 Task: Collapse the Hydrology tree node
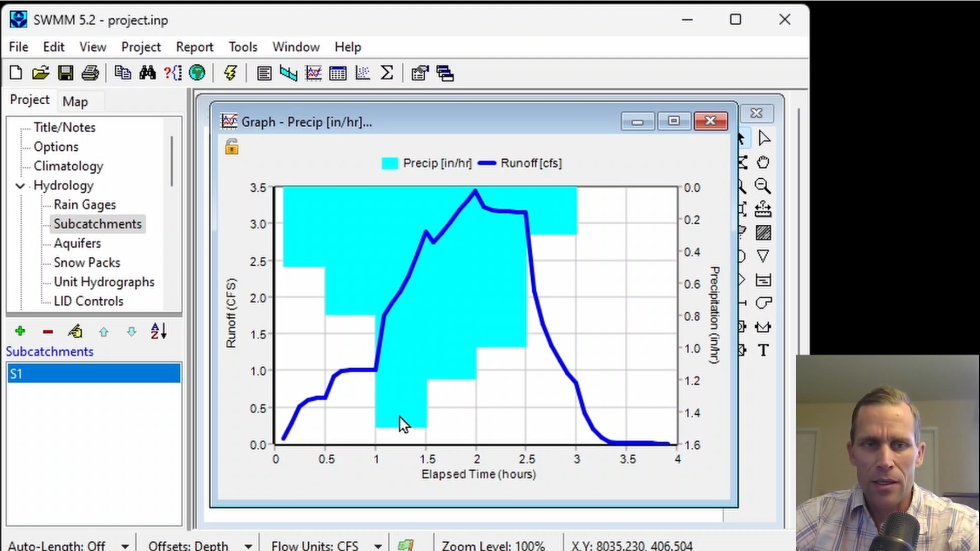[20, 186]
